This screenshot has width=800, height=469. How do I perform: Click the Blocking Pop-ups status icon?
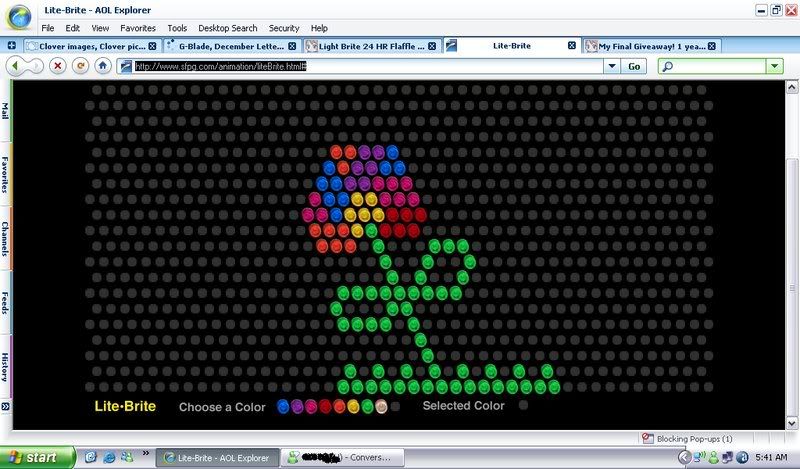click(x=648, y=438)
